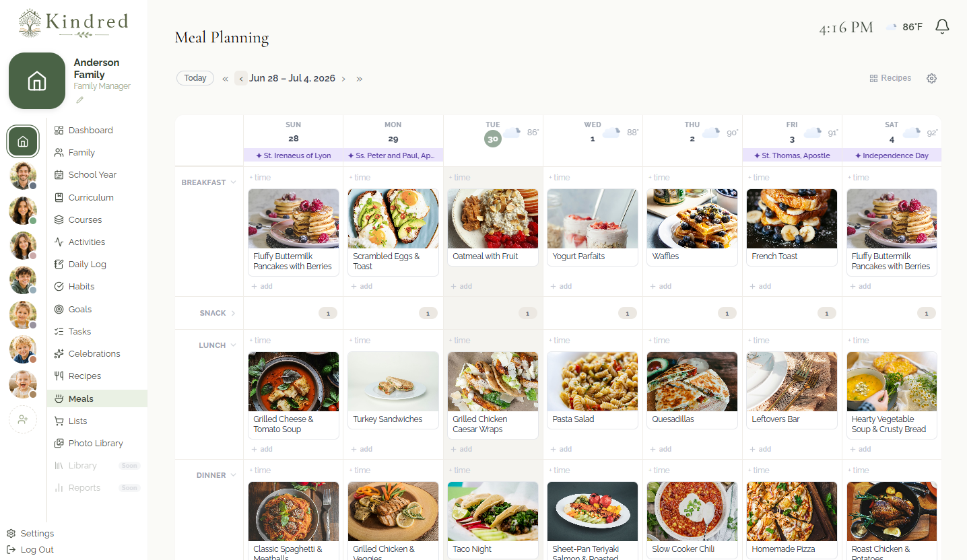Image resolution: width=967 pixels, height=560 pixels.
Task: Open French Toast meal card
Action: pos(792,228)
